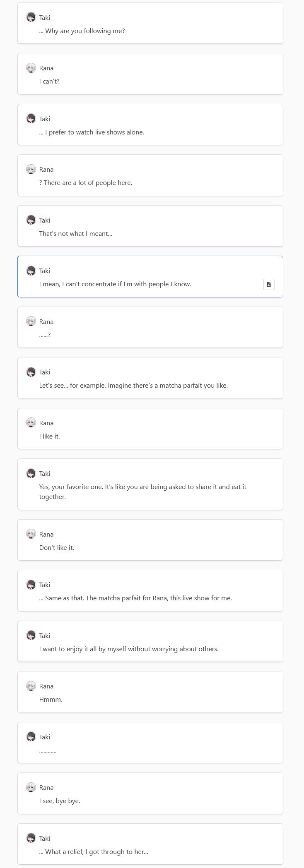Click the download icon on the highlighted Taki line
The height and width of the screenshot is (868, 304).
(269, 284)
